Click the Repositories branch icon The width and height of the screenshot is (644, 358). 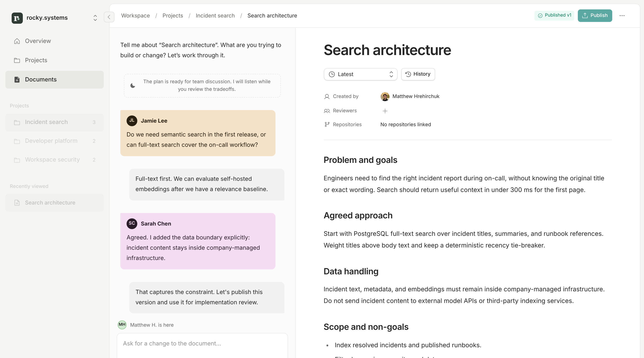[327, 125]
